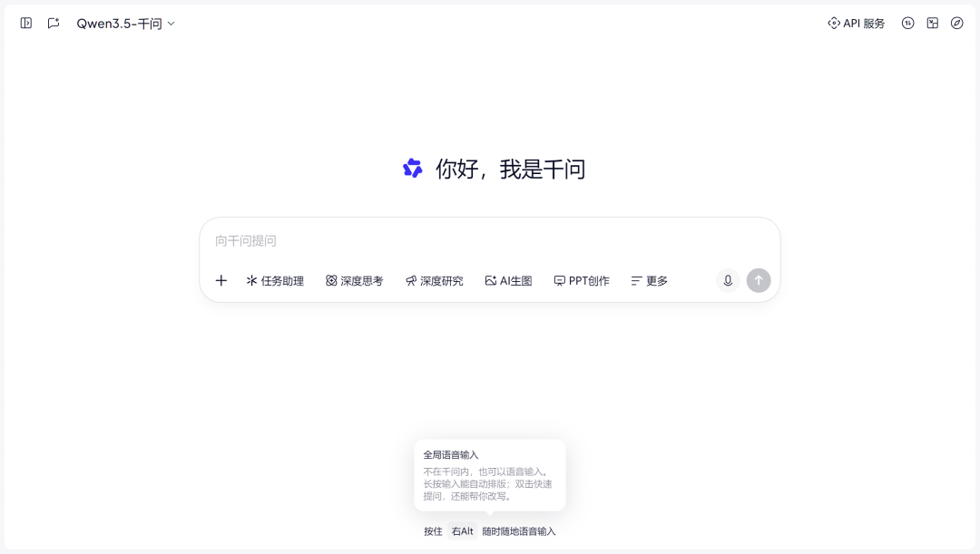980x554 pixels.
Task: Expand the 更多 options menu
Action: [650, 281]
